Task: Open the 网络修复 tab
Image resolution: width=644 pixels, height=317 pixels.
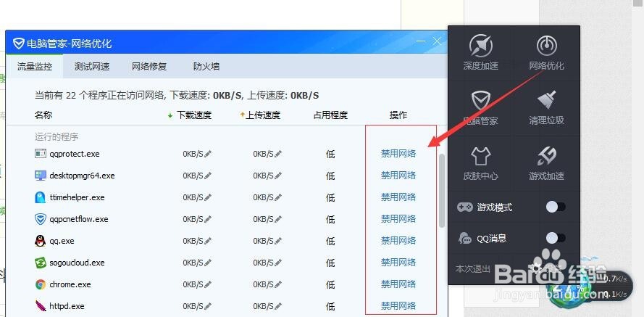Action: coord(149,66)
